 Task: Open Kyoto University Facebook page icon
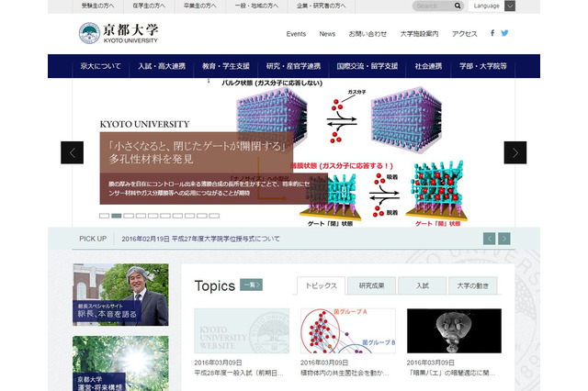[x=492, y=33]
